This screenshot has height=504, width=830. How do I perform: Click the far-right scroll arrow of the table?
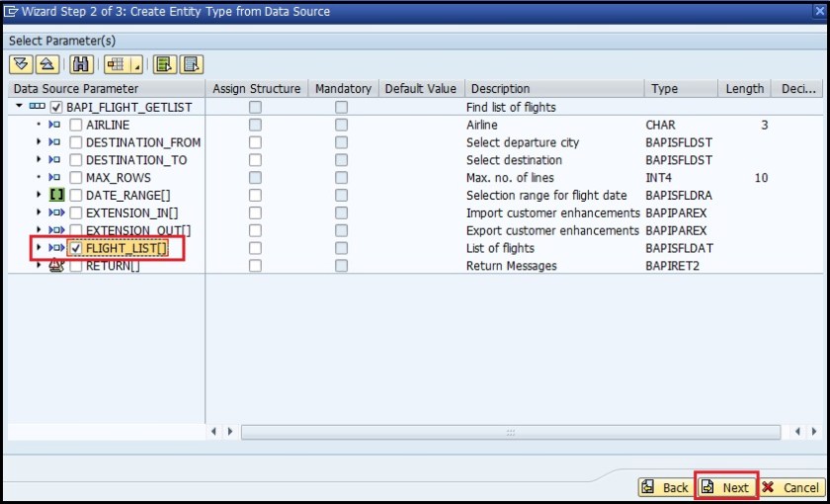(814, 432)
